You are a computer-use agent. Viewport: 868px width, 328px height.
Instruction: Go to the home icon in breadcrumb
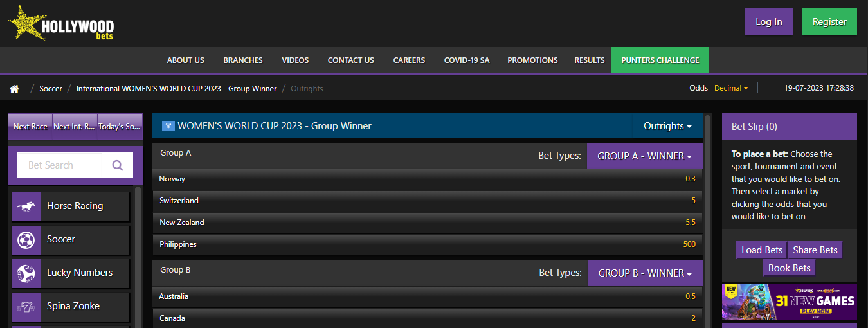pos(14,89)
